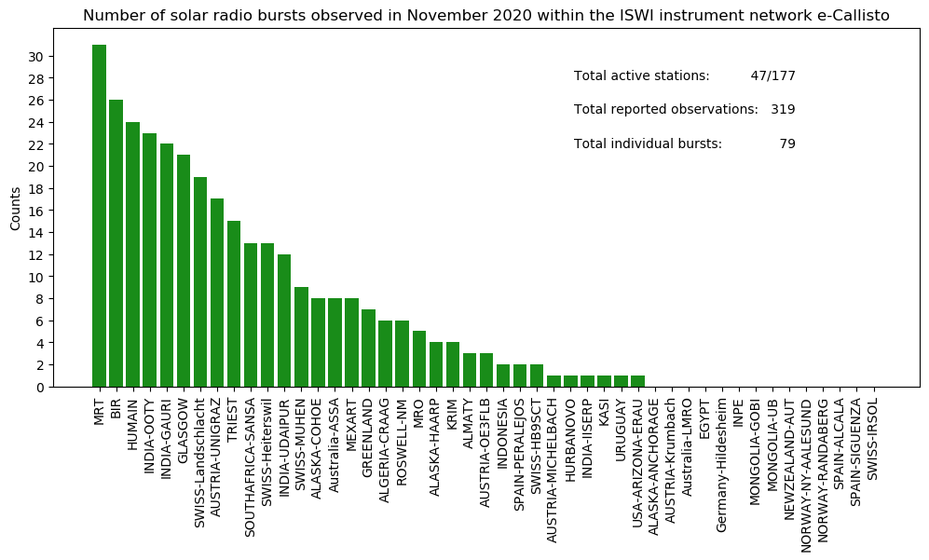Image resolution: width=929 pixels, height=560 pixels.
Task: Click the GLASGOW station label
Action: [x=183, y=430]
